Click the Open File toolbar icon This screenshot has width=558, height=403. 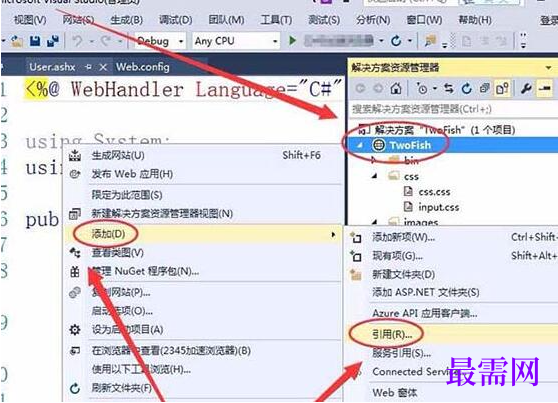pos(16,41)
